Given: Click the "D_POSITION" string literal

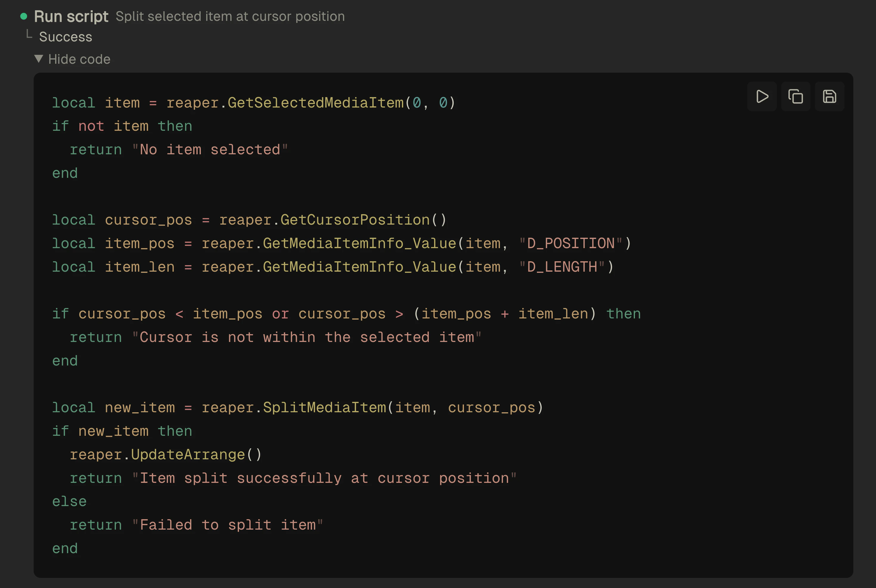Looking at the screenshot, I should pos(570,243).
